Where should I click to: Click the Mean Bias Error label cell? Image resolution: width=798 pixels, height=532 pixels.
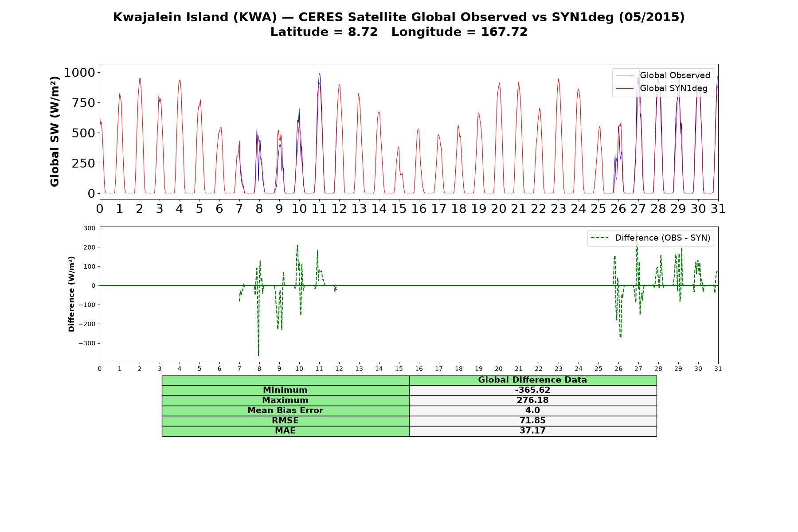285,411
